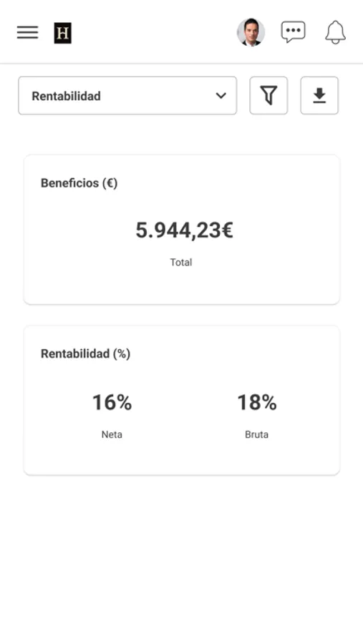Select the Rentabilidad (%) card heading
Viewport: 363px width, 644px height.
tap(85, 353)
